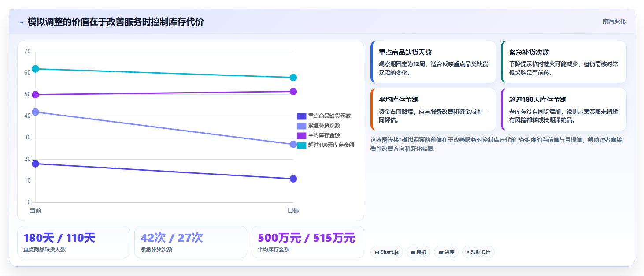This screenshot has width=644, height=276.
Task: Select the purple 当前 data point at 50
Action: (x=36, y=95)
